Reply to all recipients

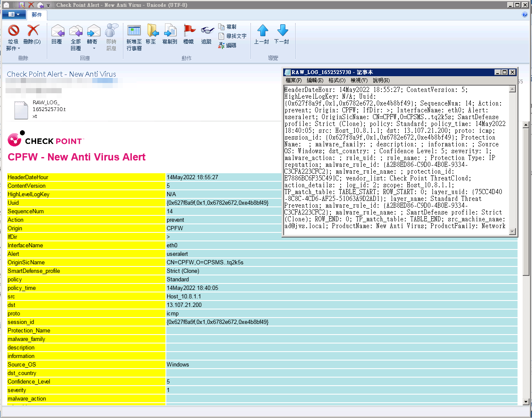tap(75, 36)
